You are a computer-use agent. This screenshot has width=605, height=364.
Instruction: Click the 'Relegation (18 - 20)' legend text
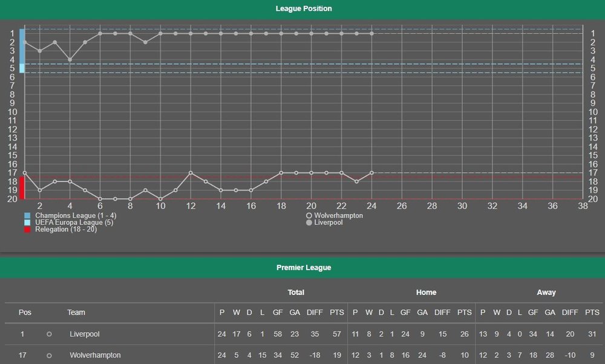pos(66,229)
